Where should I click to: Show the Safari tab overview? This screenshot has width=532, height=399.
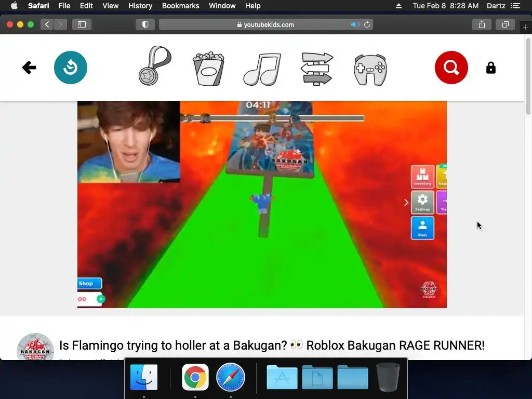(x=505, y=24)
